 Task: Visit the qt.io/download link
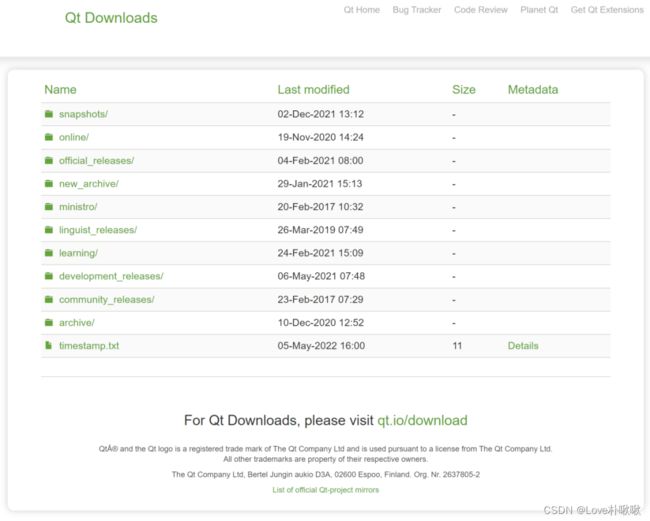coord(422,420)
